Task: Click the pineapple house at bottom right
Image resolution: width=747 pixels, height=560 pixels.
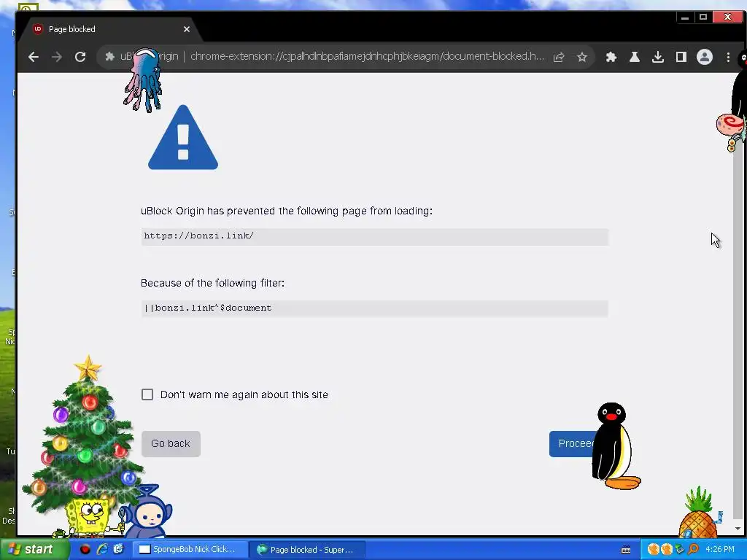Action: point(700,513)
